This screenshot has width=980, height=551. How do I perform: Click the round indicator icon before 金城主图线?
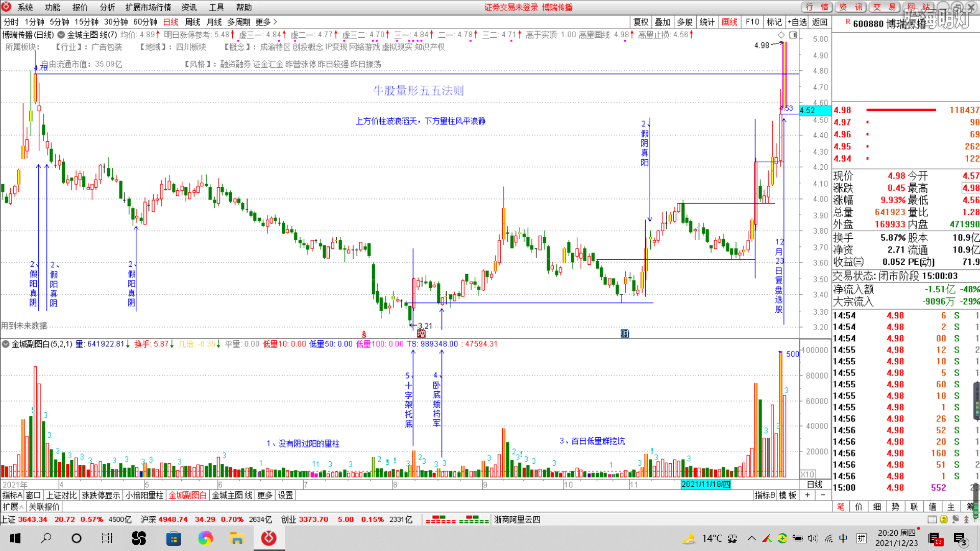pyautogui.click(x=61, y=35)
